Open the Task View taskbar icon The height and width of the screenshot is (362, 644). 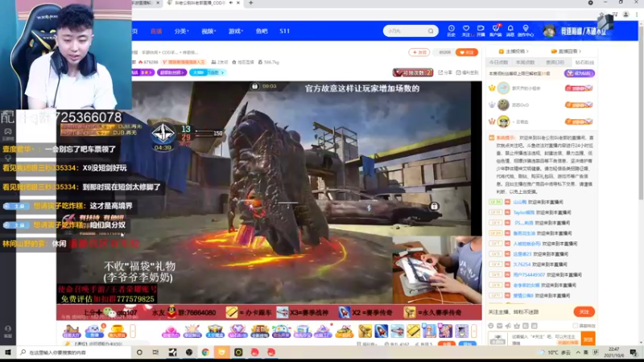click(x=155, y=352)
